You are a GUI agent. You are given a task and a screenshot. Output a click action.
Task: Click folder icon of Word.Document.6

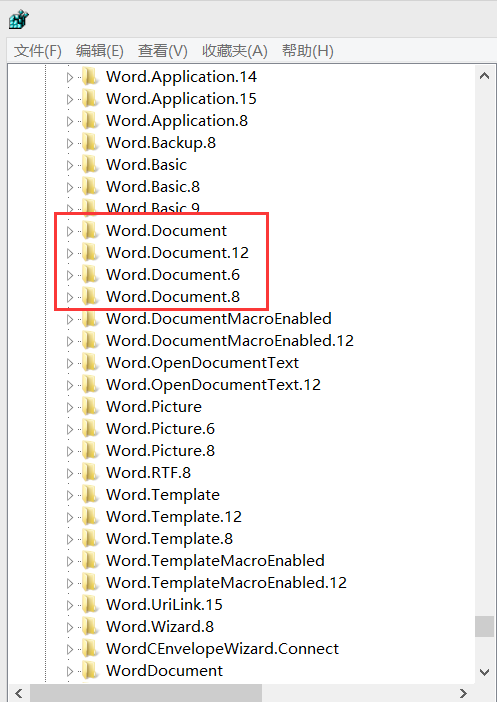(90, 274)
